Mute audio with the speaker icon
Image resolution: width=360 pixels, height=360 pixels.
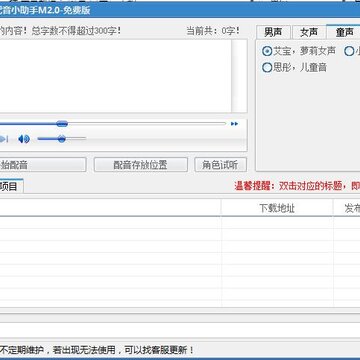pyautogui.click(x=24, y=139)
